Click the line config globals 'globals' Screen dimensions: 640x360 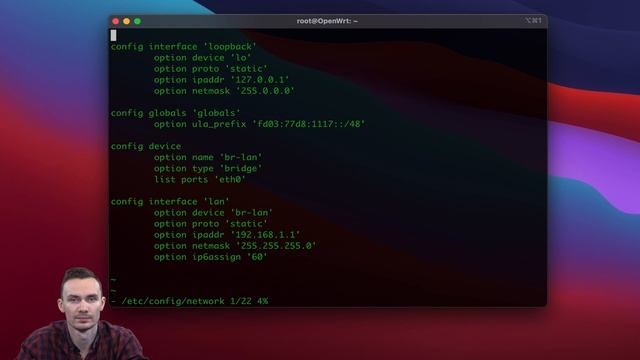(x=176, y=113)
